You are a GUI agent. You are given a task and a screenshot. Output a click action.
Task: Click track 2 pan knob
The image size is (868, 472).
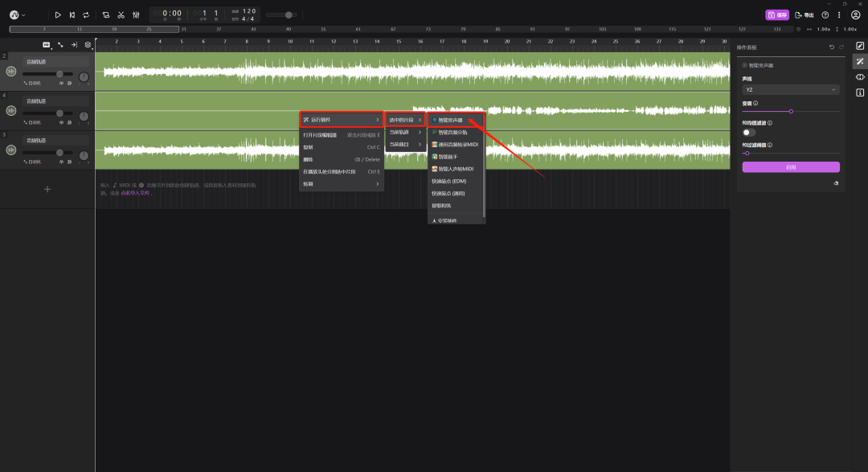click(x=84, y=77)
